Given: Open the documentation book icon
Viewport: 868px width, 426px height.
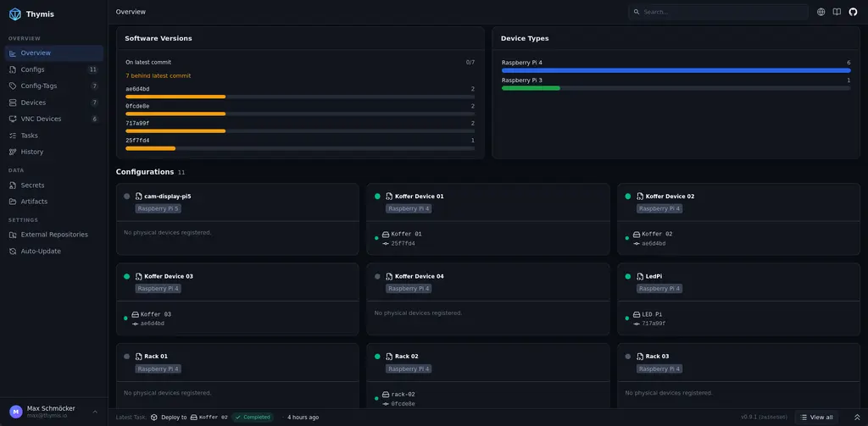Looking at the screenshot, I should (837, 12).
